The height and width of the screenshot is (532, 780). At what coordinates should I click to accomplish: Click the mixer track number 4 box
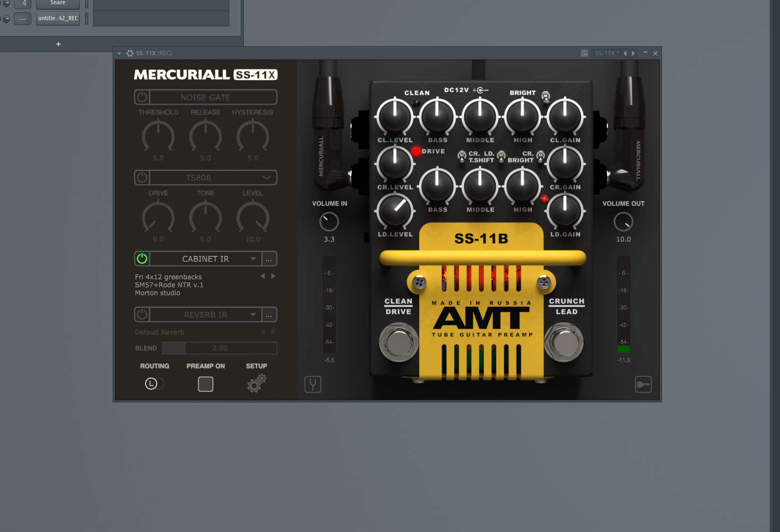22,4
